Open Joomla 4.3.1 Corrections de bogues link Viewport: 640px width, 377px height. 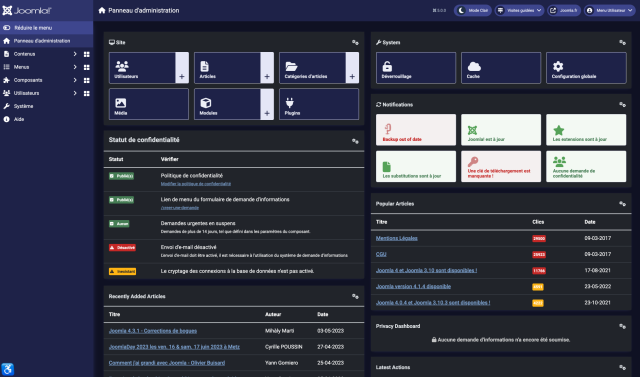pyautogui.click(x=153, y=331)
